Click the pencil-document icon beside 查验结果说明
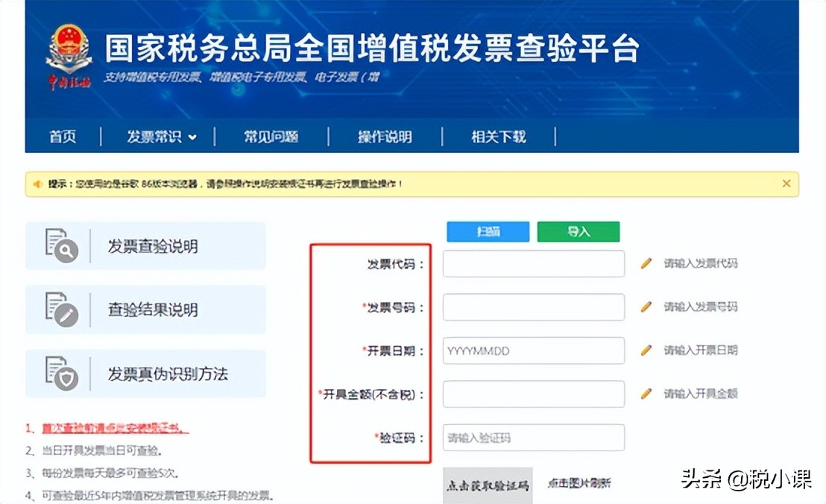826x504 pixels. pyautogui.click(x=64, y=311)
